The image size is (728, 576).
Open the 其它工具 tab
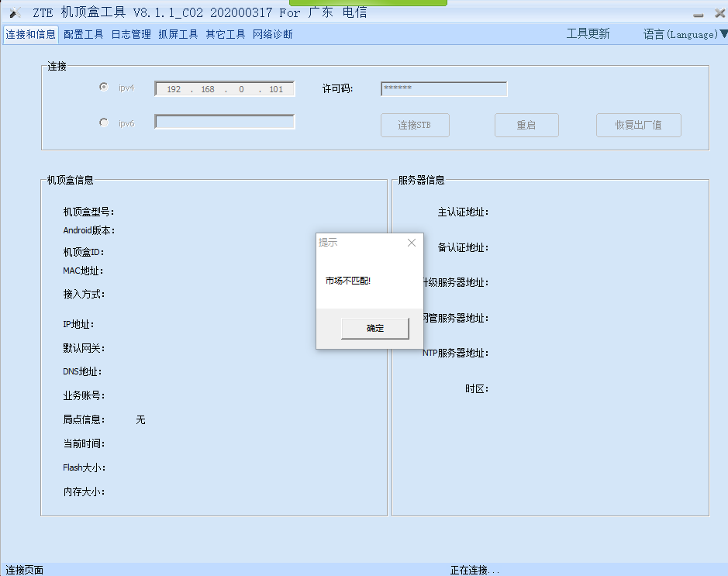pos(225,34)
